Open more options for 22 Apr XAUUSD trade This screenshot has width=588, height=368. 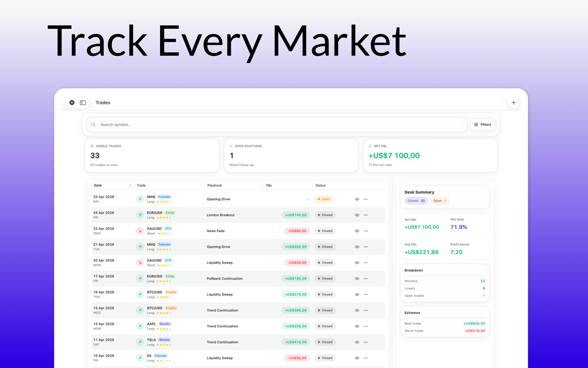pyautogui.click(x=366, y=231)
